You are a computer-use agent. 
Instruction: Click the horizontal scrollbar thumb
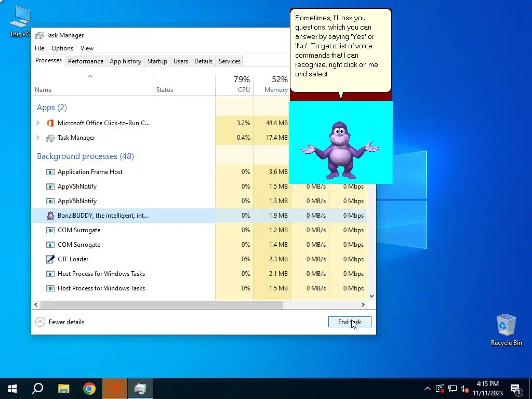(x=162, y=304)
